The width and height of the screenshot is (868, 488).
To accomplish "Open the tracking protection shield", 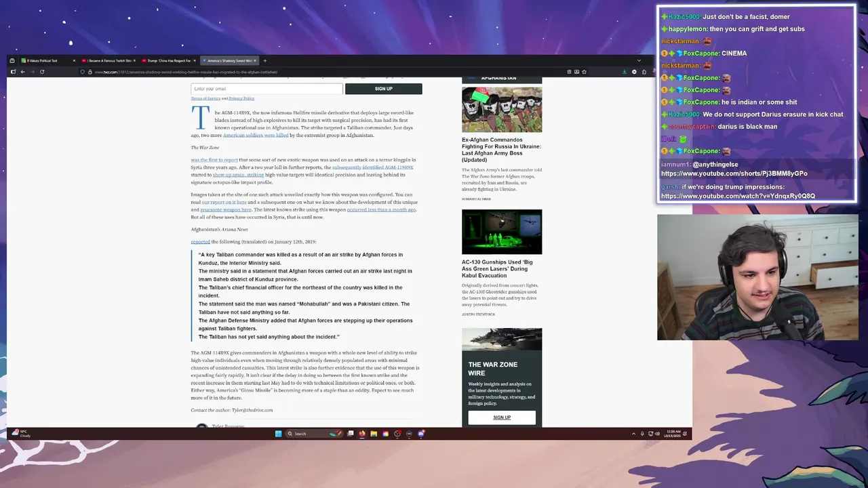I will click(x=83, y=72).
